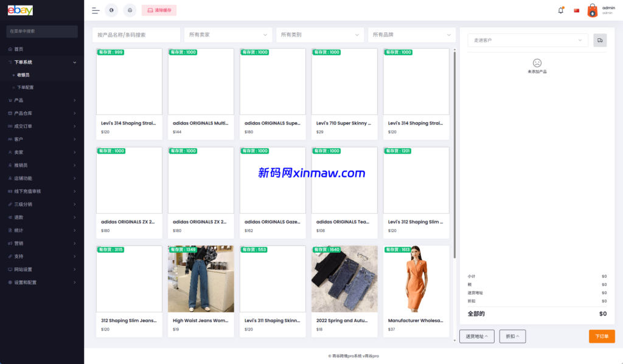Click the delivery truck icon button

(600, 40)
